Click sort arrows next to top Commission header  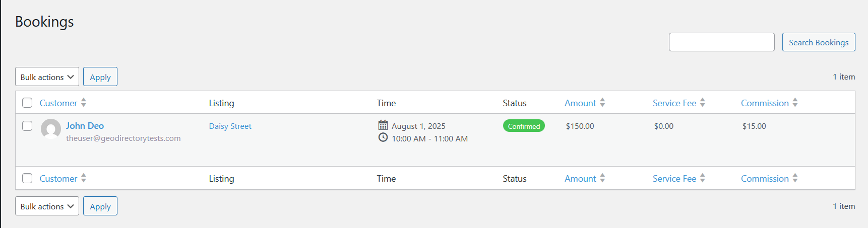point(795,103)
